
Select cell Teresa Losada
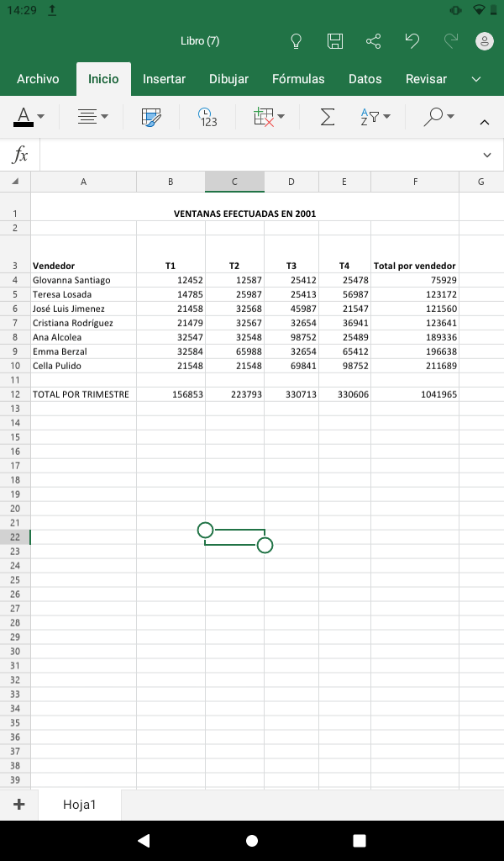click(x=83, y=294)
